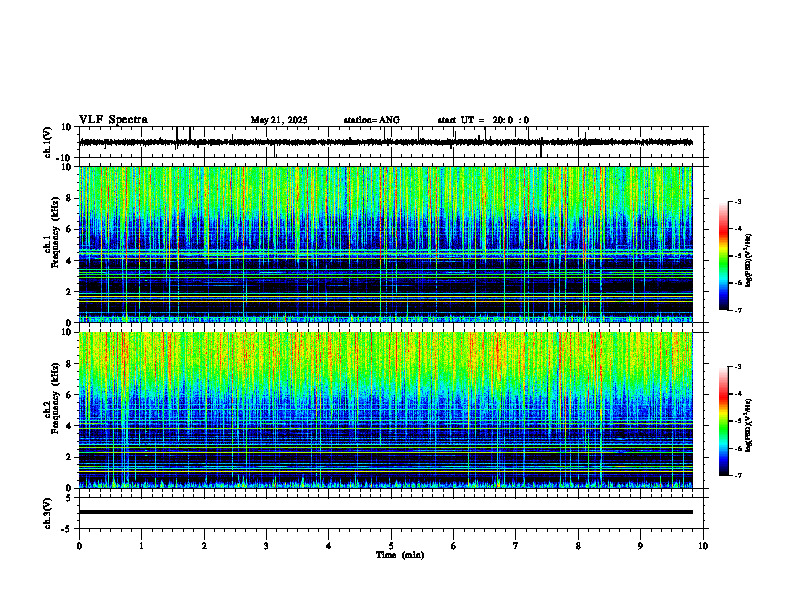792x612 pixels.
Task: Click the ch.2 spectrogram panel
Action: 385,410
